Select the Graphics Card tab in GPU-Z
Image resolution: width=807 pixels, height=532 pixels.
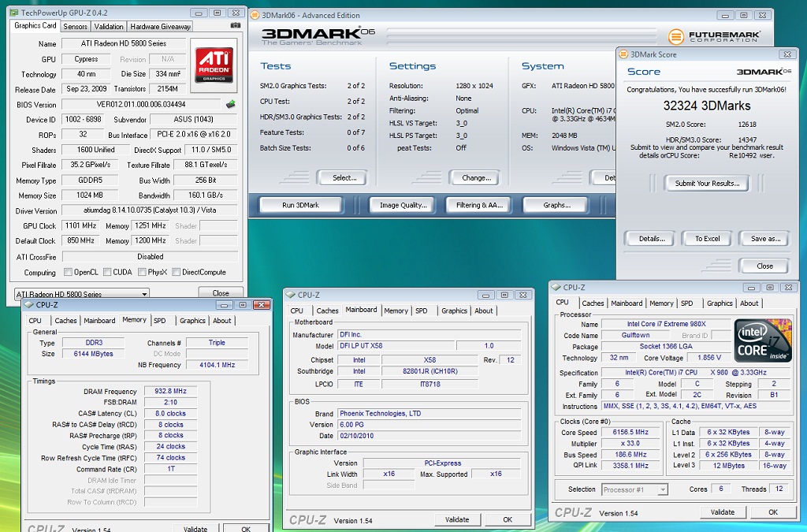pos(35,25)
